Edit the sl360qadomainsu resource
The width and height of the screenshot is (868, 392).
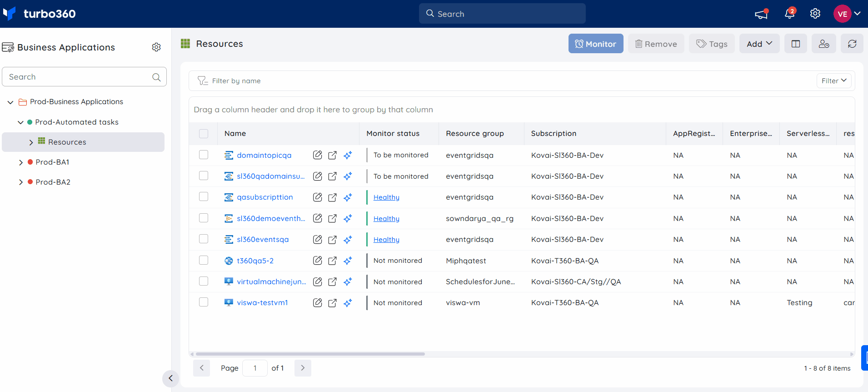[318, 176]
